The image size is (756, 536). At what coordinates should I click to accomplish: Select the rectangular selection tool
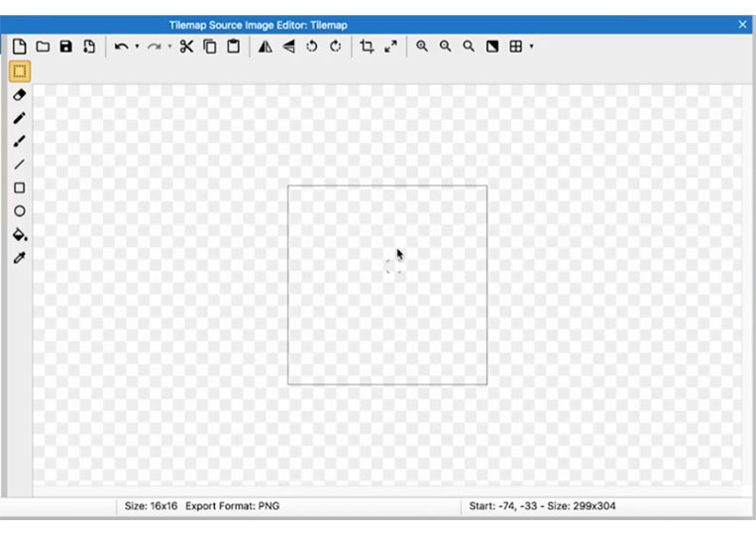click(20, 71)
